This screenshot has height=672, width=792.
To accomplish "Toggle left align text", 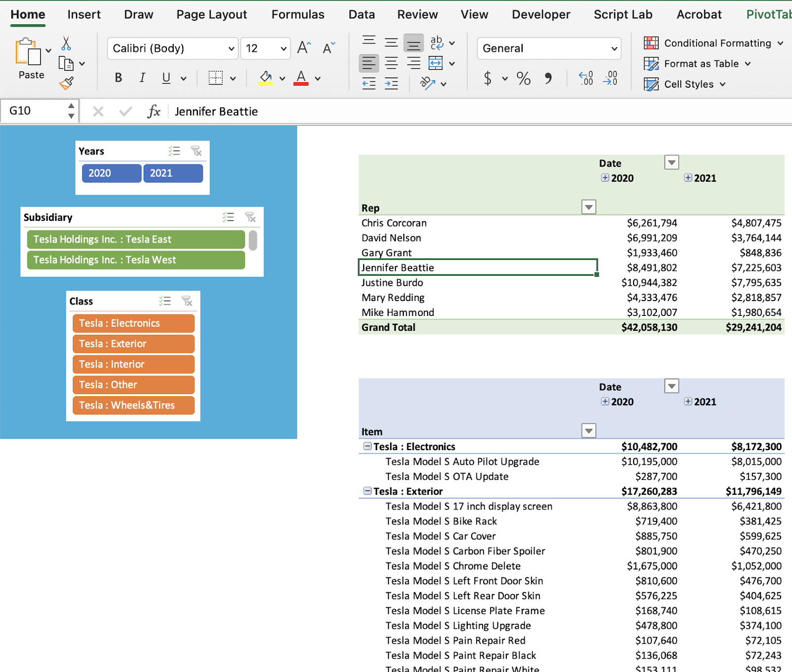I will click(x=369, y=63).
